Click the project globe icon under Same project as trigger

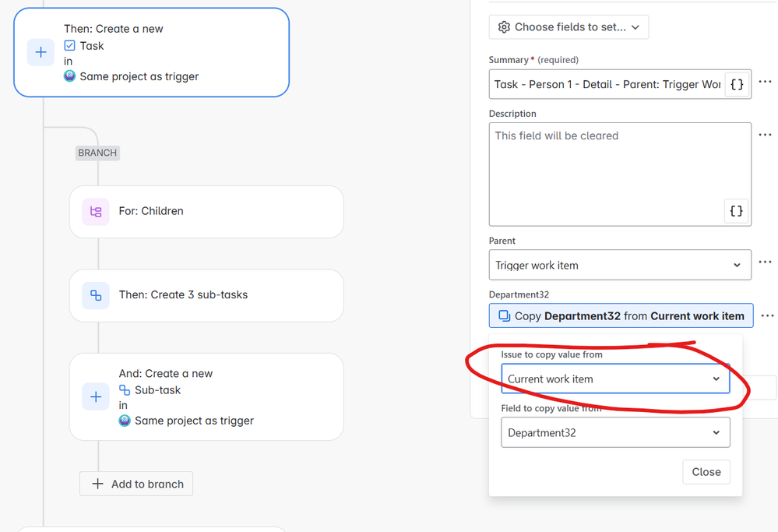pyautogui.click(x=69, y=76)
